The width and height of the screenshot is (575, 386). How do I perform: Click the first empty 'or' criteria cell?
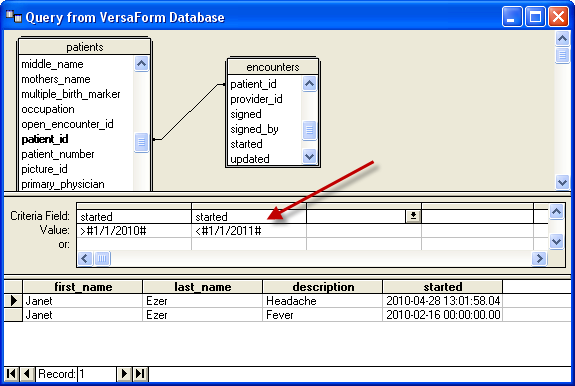click(134, 244)
